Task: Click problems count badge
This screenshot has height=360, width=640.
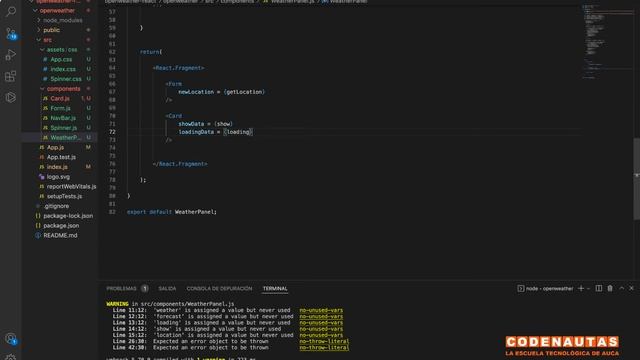Action: click(144, 289)
